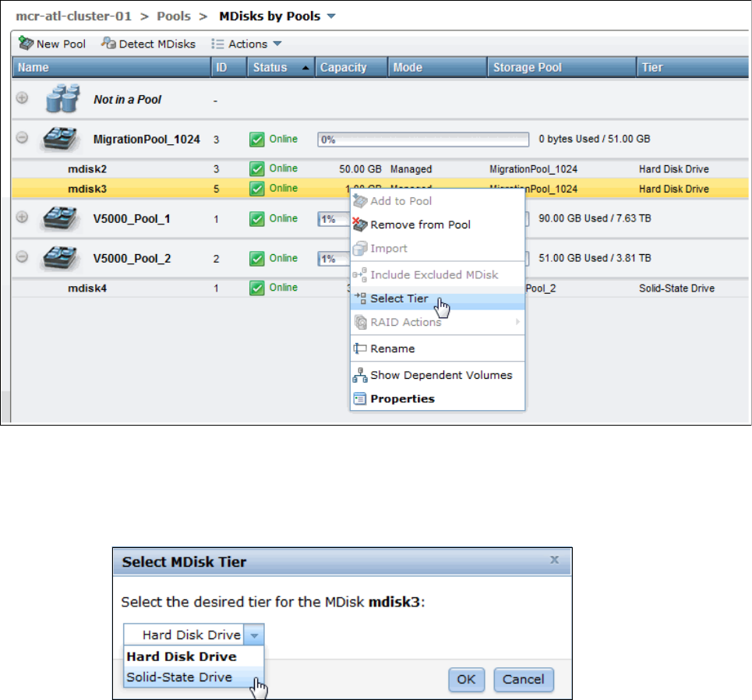Choose Select Tier from context menu

(398, 299)
